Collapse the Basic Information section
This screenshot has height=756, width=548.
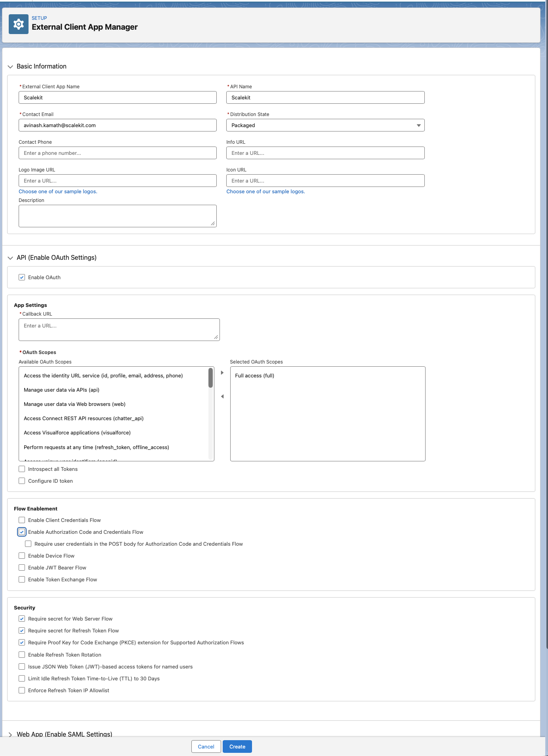10,67
